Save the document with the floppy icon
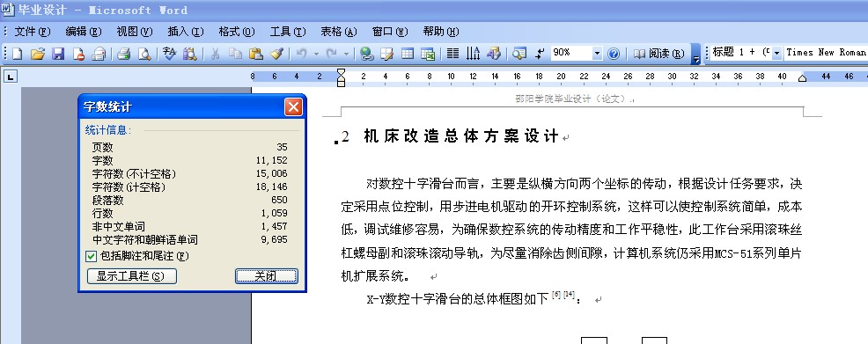 click(x=58, y=54)
